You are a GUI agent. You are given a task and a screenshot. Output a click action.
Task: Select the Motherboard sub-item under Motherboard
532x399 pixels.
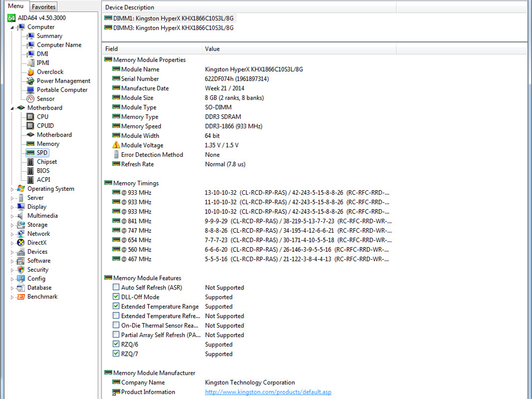pyautogui.click(x=54, y=135)
